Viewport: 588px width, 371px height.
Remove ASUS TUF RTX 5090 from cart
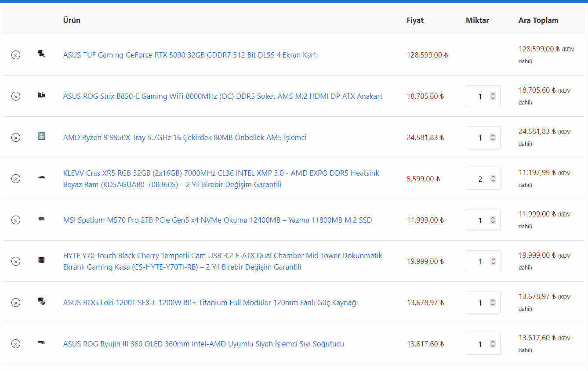tap(16, 55)
